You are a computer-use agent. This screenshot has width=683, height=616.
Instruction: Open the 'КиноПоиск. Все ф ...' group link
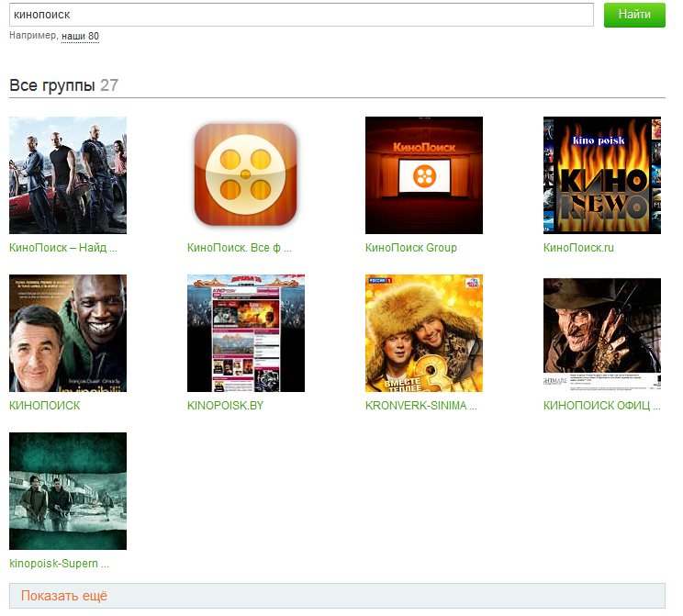point(240,248)
